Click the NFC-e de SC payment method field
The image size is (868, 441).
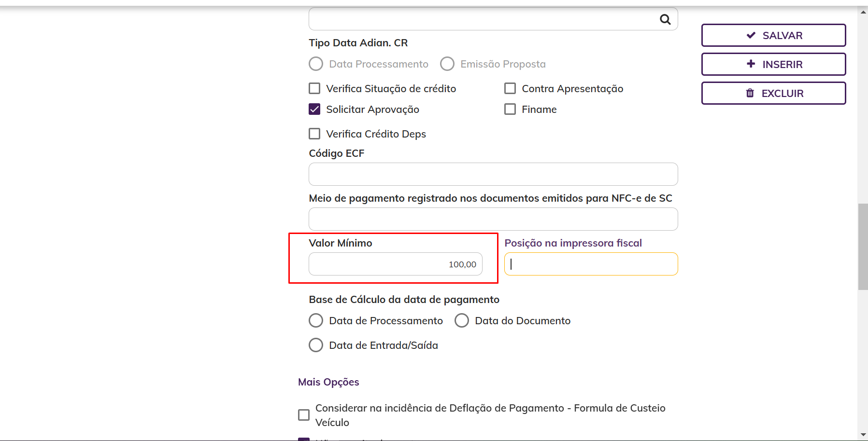493,219
